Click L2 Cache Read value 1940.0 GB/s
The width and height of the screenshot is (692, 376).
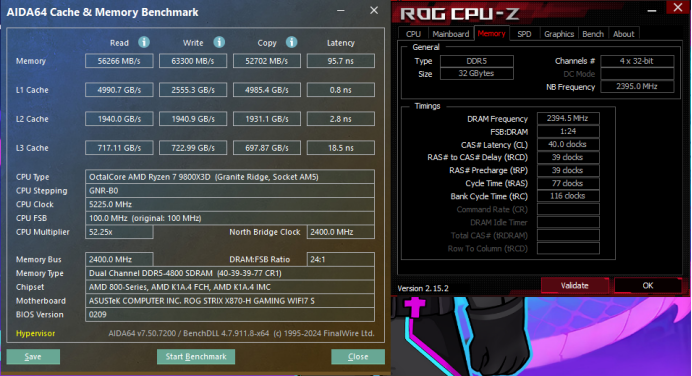click(x=119, y=119)
